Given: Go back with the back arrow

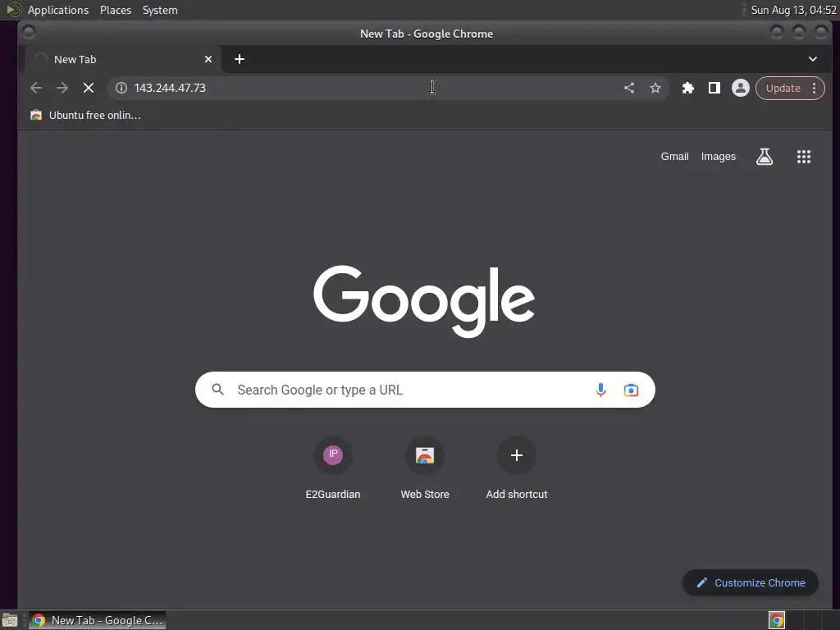Looking at the screenshot, I should click(x=36, y=88).
